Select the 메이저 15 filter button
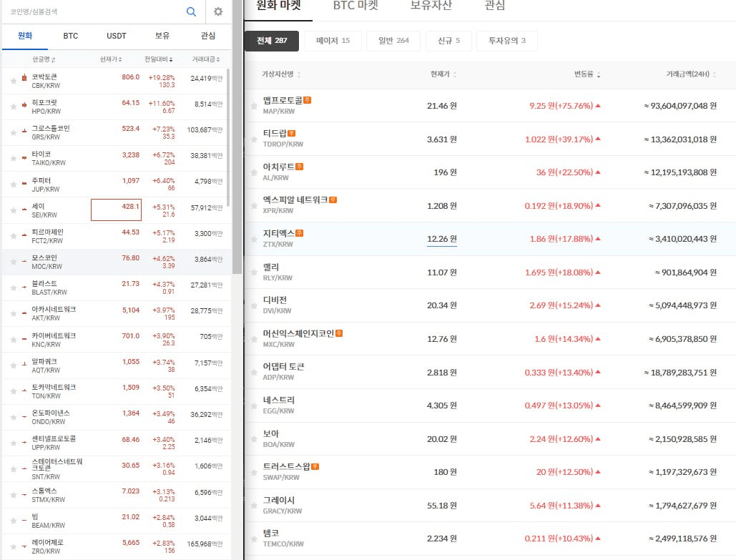 point(333,41)
